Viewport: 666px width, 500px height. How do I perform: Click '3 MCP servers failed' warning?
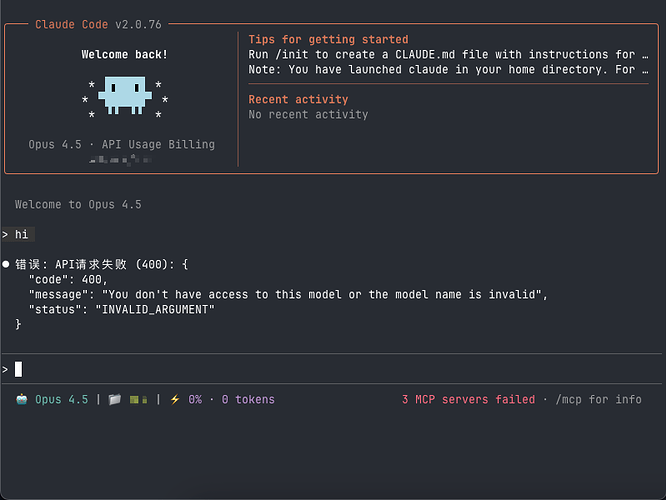coord(468,400)
